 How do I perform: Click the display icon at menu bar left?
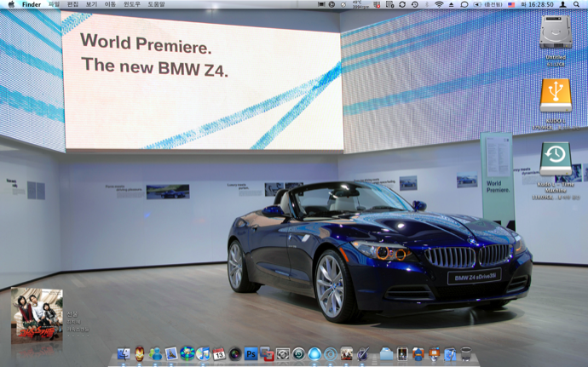[321, 4]
